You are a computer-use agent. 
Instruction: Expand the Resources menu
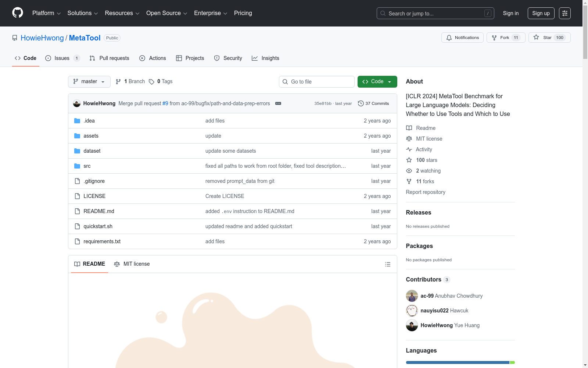pos(122,13)
